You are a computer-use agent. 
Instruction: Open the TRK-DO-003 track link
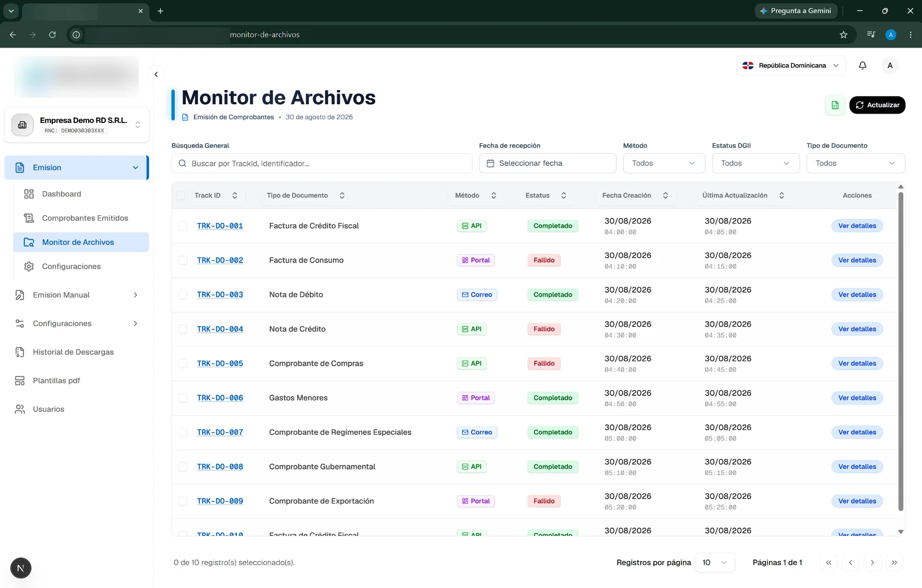click(x=220, y=295)
